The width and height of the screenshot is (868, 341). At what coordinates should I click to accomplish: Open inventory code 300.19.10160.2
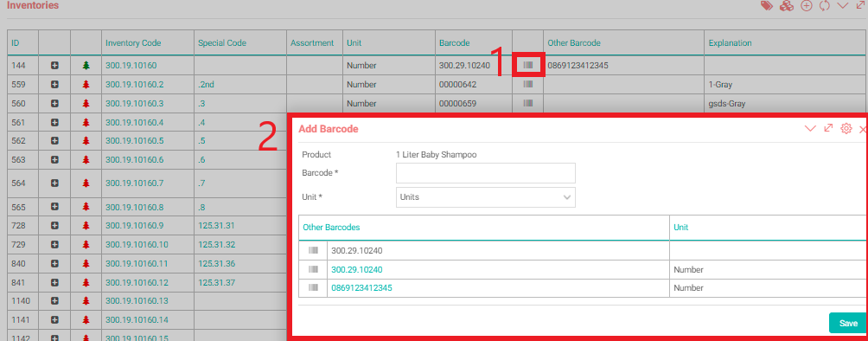coord(135,84)
